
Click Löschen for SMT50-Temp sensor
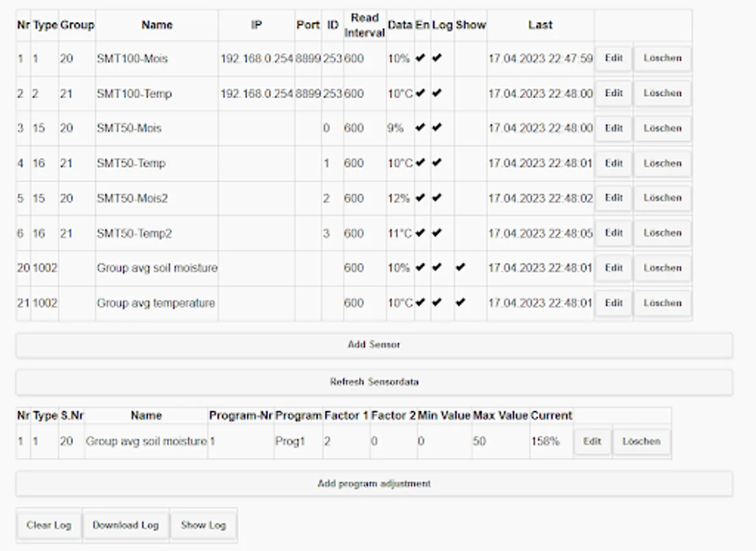coord(662,163)
